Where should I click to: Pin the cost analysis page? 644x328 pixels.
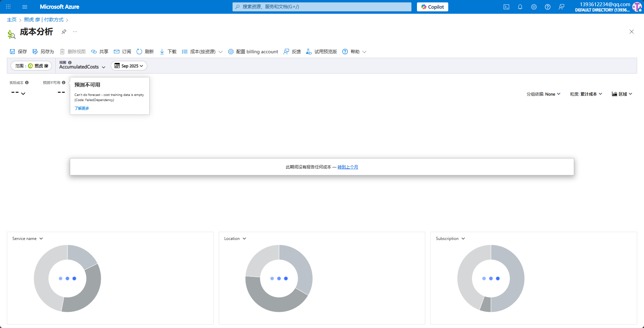tap(64, 32)
